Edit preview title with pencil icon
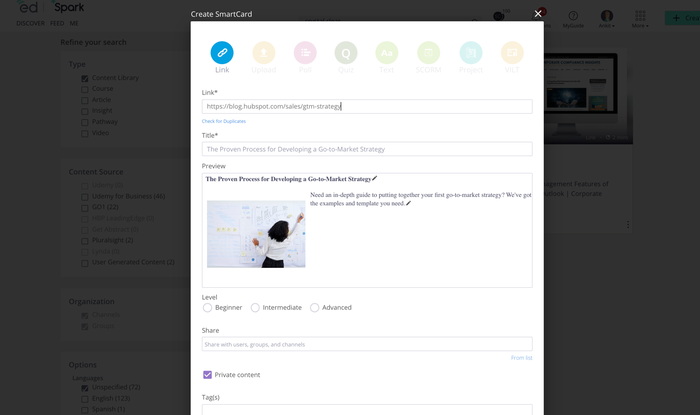This screenshot has width=700, height=415. point(375,178)
